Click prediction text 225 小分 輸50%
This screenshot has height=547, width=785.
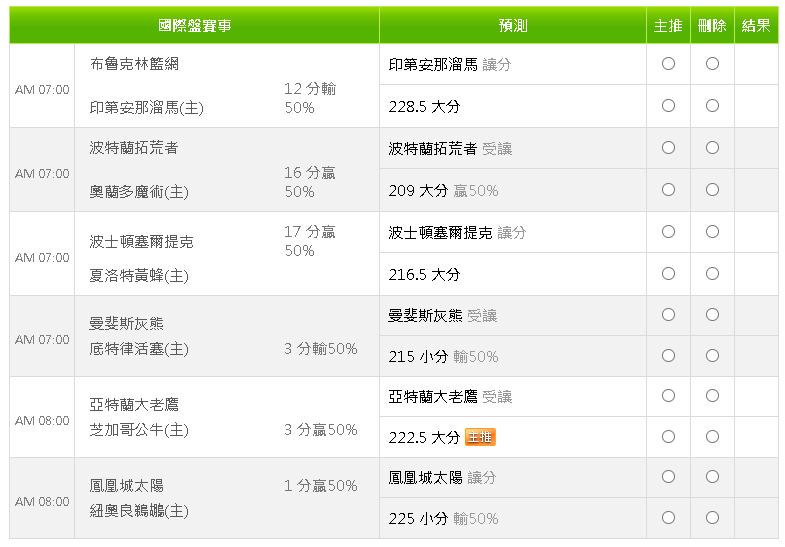444,519
